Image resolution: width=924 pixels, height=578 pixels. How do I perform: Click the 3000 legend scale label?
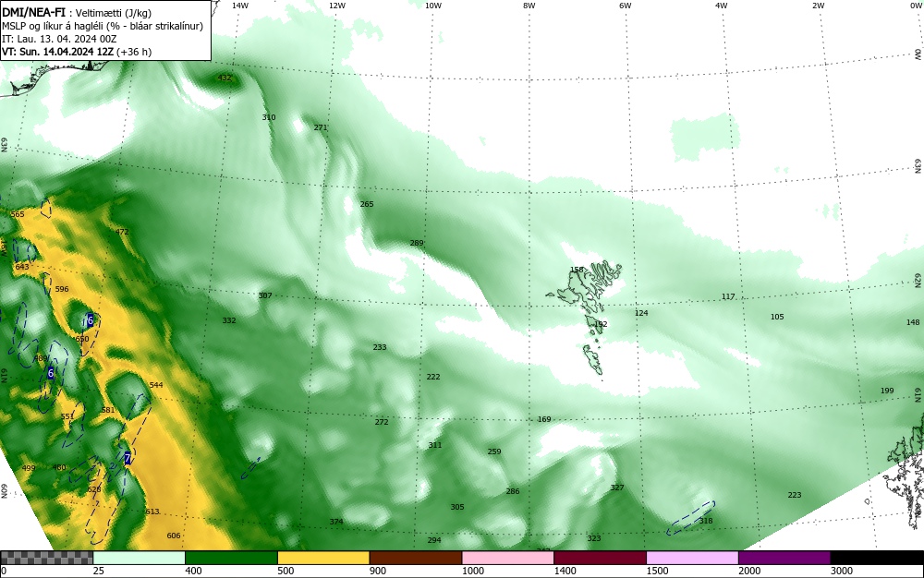[x=842, y=571]
